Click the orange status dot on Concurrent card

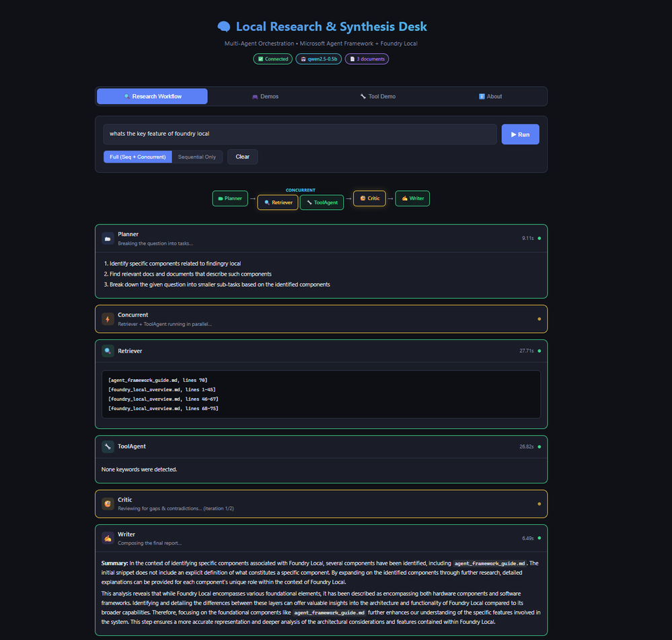click(x=539, y=319)
